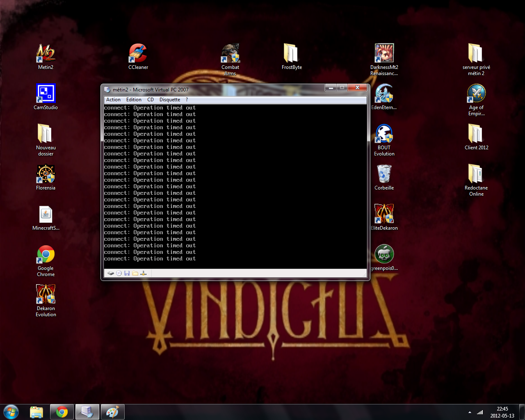Launch EliteDekaron from the desktop
525x420 pixels.
(384, 217)
